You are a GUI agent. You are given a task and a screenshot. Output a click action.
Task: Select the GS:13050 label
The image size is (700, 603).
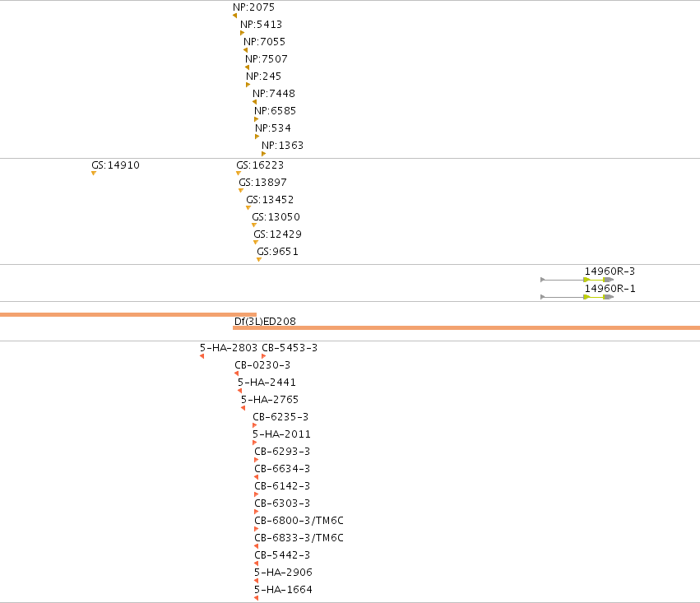click(x=276, y=217)
